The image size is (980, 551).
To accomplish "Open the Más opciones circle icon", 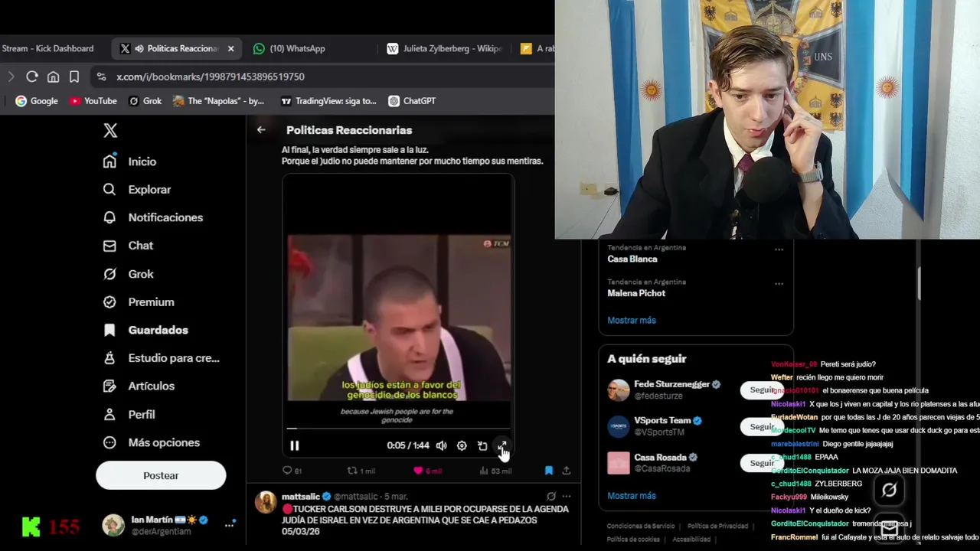I will (x=109, y=442).
